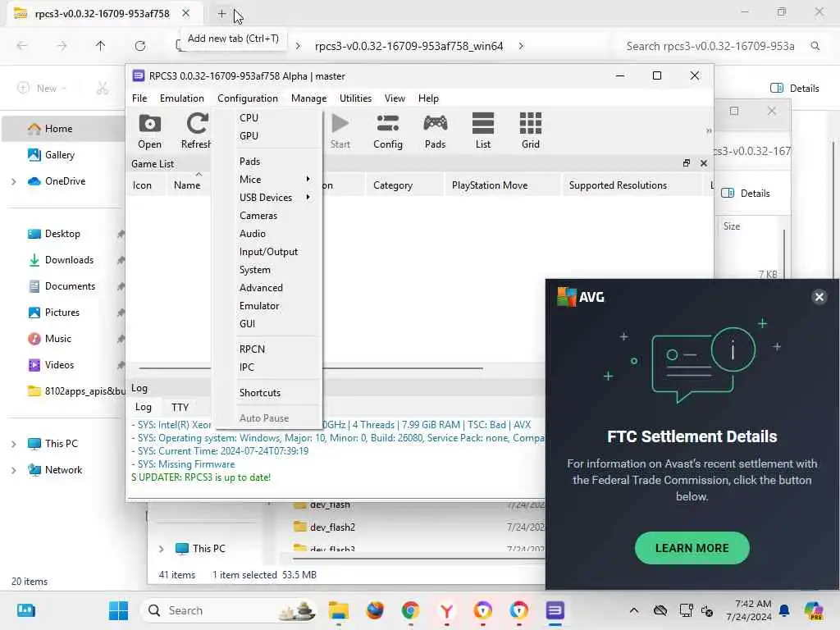Float the Game List panel
The height and width of the screenshot is (630, 840).
coord(687,163)
